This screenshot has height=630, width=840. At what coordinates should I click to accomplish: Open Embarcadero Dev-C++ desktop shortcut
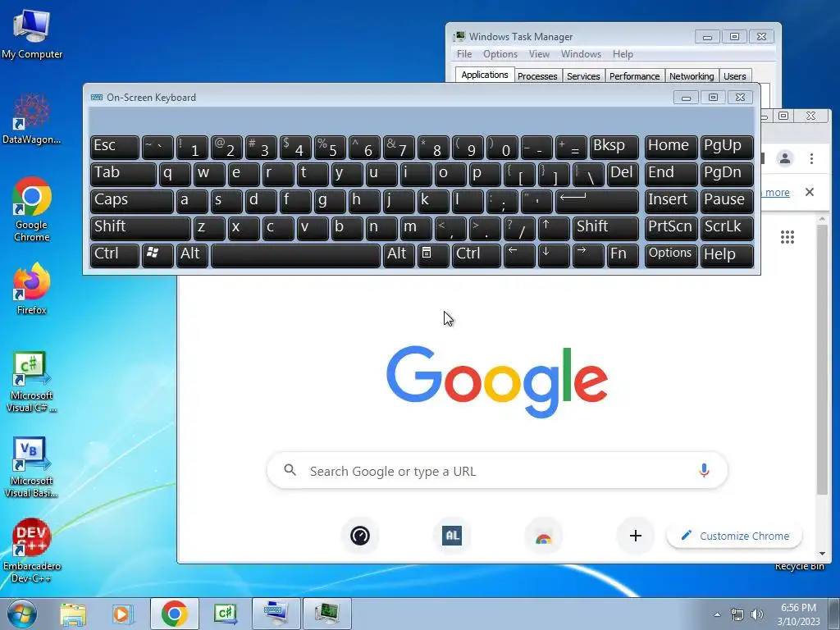32,550
